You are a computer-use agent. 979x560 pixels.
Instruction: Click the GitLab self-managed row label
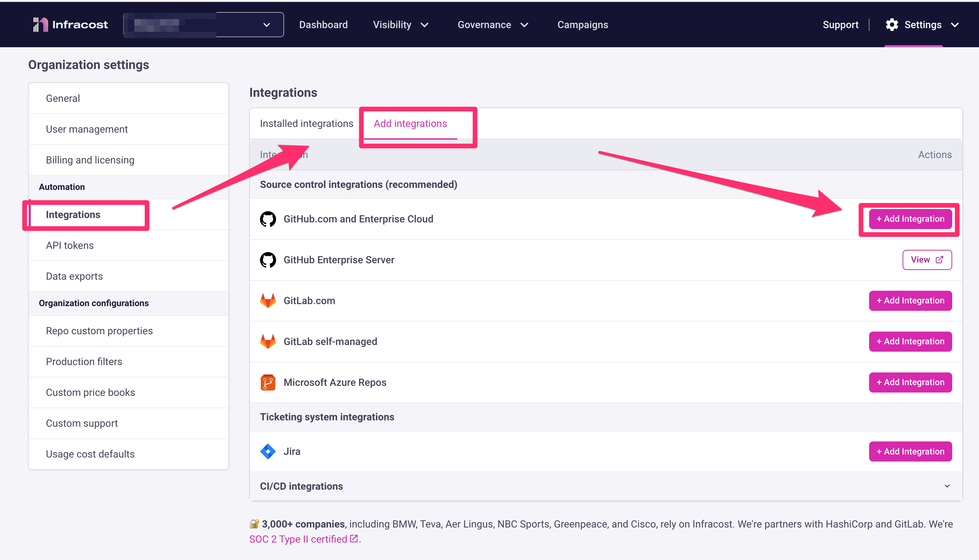[330, 342]
